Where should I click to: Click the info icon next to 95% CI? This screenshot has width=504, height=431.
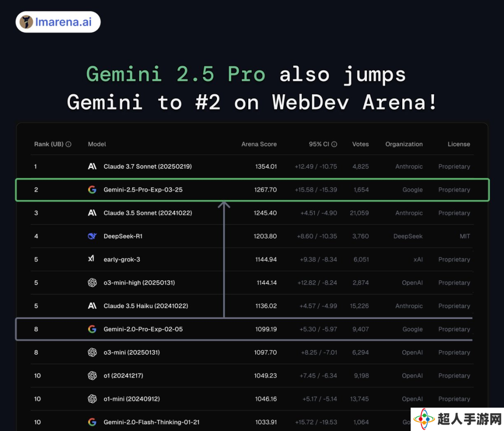[x=334, y=144]
